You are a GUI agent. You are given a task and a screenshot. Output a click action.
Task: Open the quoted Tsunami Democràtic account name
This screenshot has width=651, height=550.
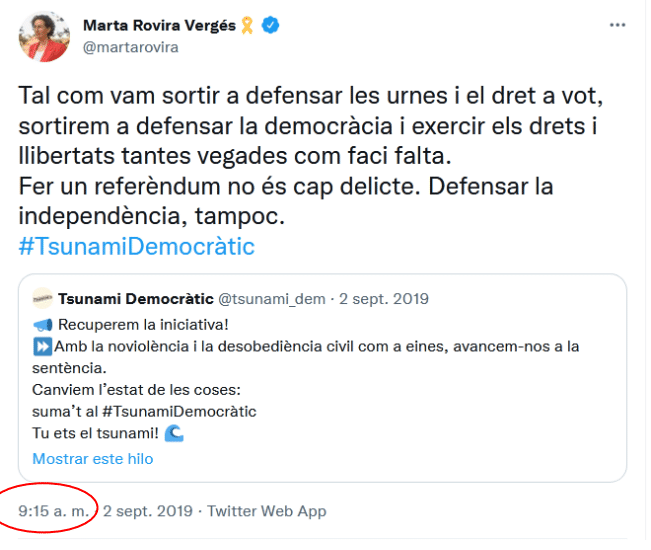135,298
